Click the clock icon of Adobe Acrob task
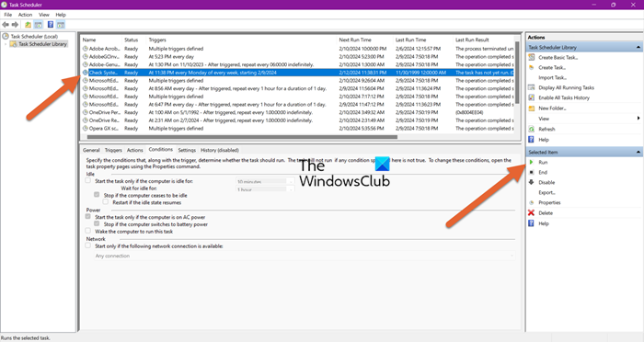644x342 pixels. 86,49
